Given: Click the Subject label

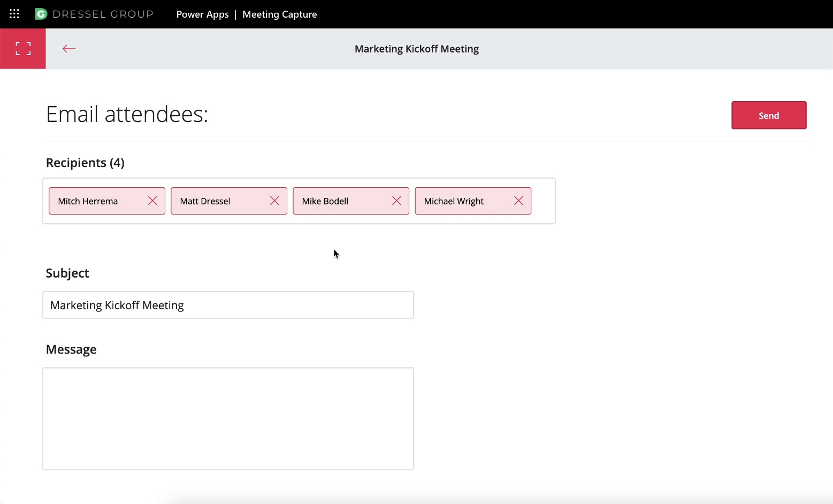Looking at the screenshot, I should [67, 273].
